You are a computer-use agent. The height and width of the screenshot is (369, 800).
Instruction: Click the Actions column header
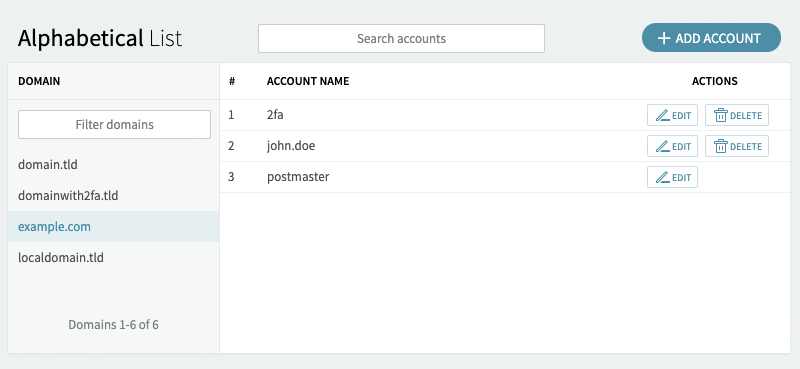point(714,81)
